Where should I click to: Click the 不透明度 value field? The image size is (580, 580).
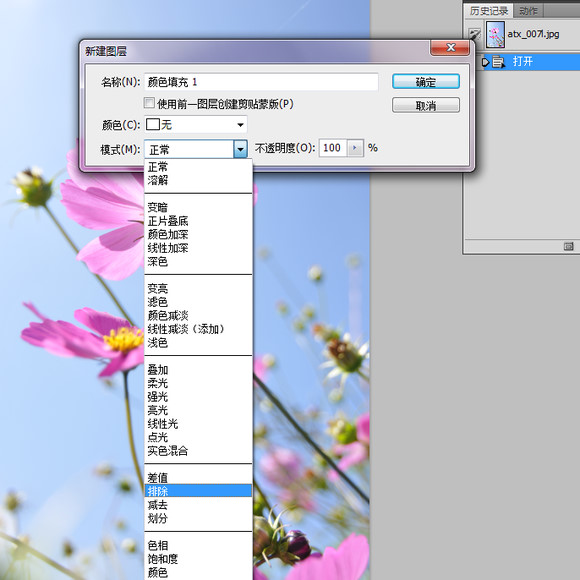tap(333, 148)
